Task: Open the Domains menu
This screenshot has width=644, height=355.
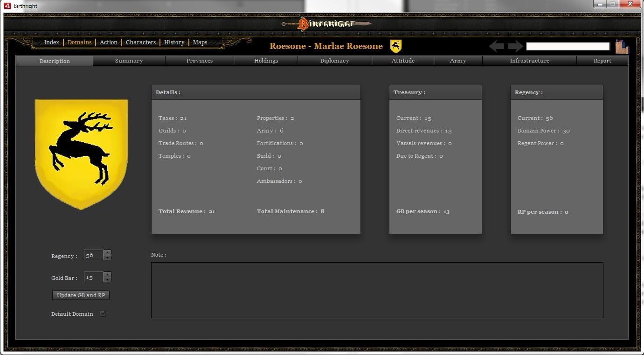Action: pos(79,42)
